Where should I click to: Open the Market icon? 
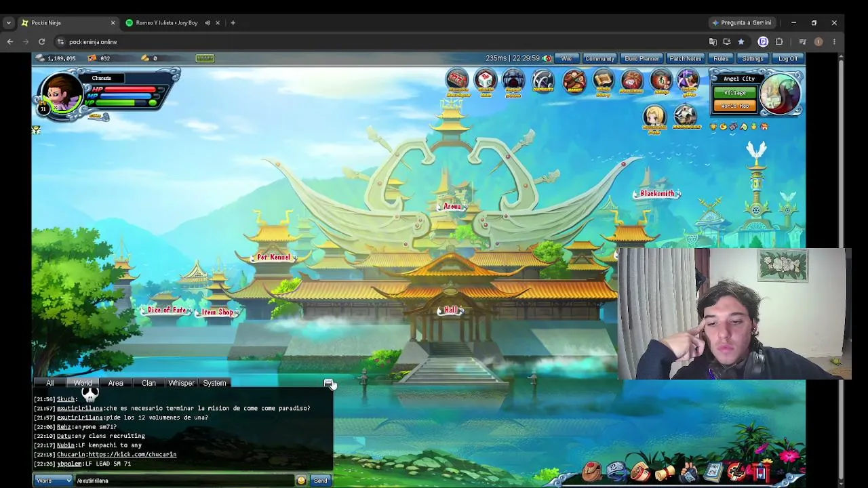pos(574,82)
